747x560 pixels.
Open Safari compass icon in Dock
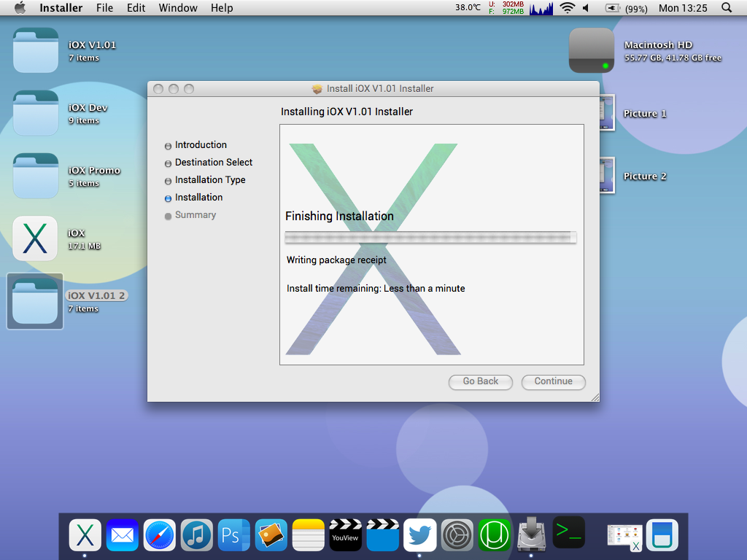(x=160, y=534)
